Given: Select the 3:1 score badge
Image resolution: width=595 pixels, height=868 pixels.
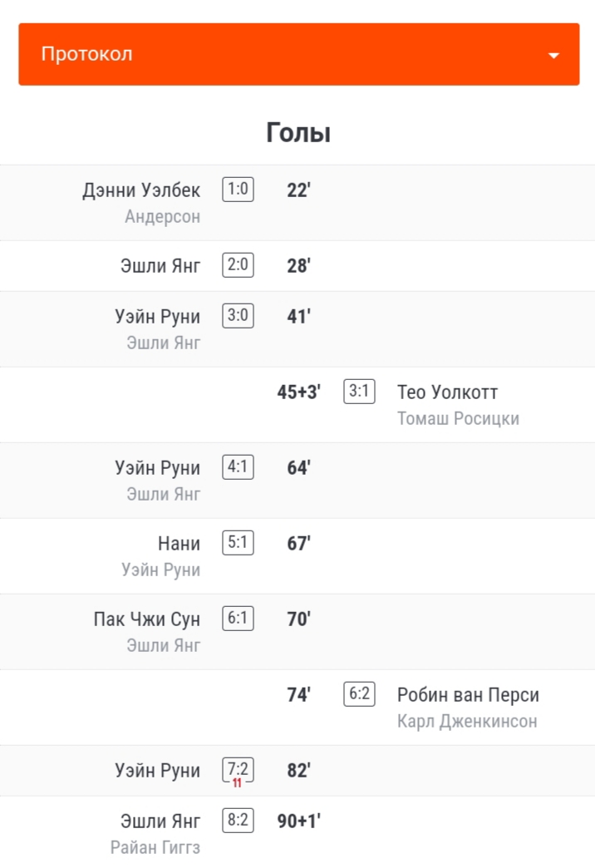Looking at the screenshot, I should click(x=359, y=392).
